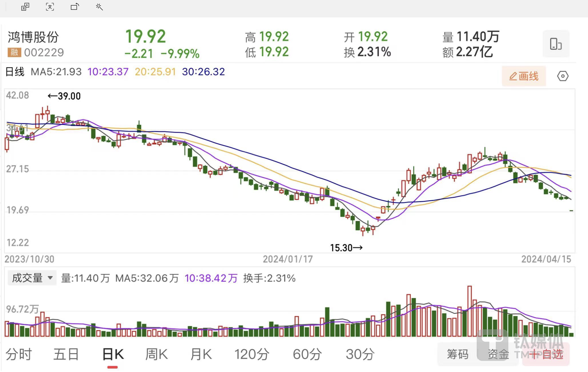
Task: Select the 月K tab
Action: click(x=201, y=354)
